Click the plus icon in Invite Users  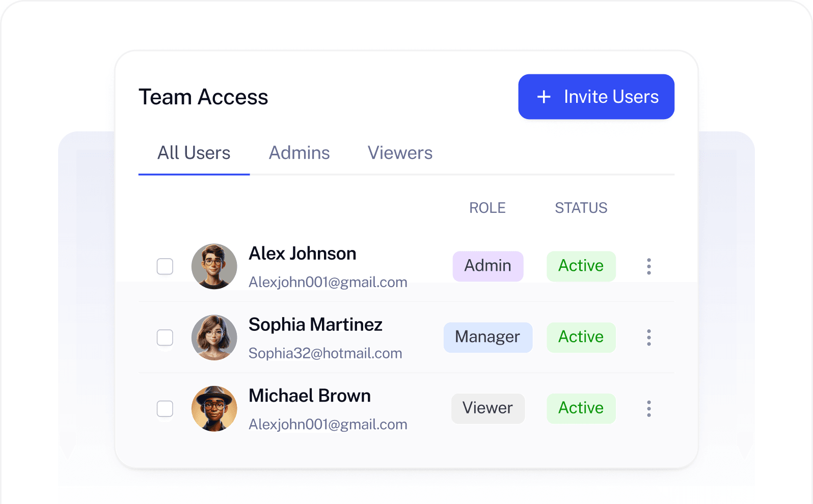point(544,97)
